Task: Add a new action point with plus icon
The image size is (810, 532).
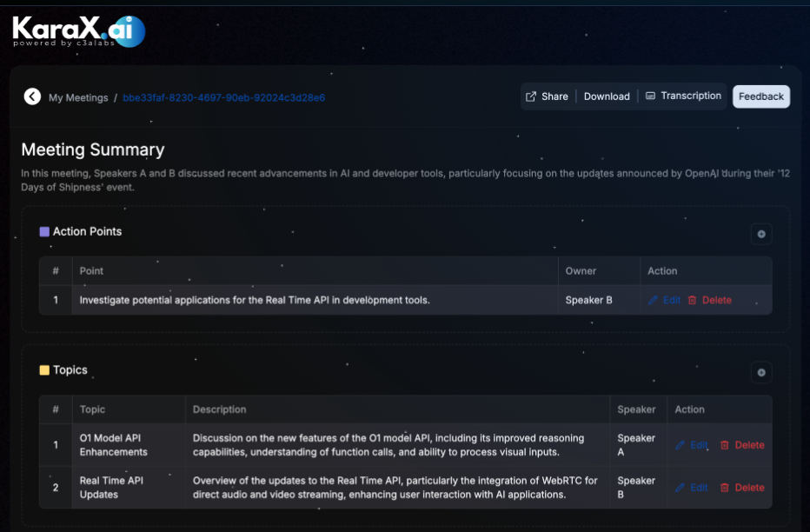Action: coord(761,234)
